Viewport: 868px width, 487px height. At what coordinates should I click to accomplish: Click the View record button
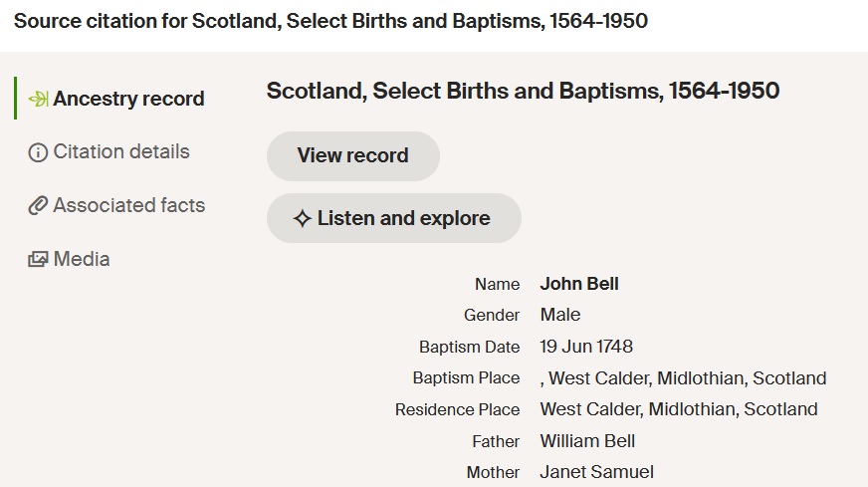click(x=353, y=155)
